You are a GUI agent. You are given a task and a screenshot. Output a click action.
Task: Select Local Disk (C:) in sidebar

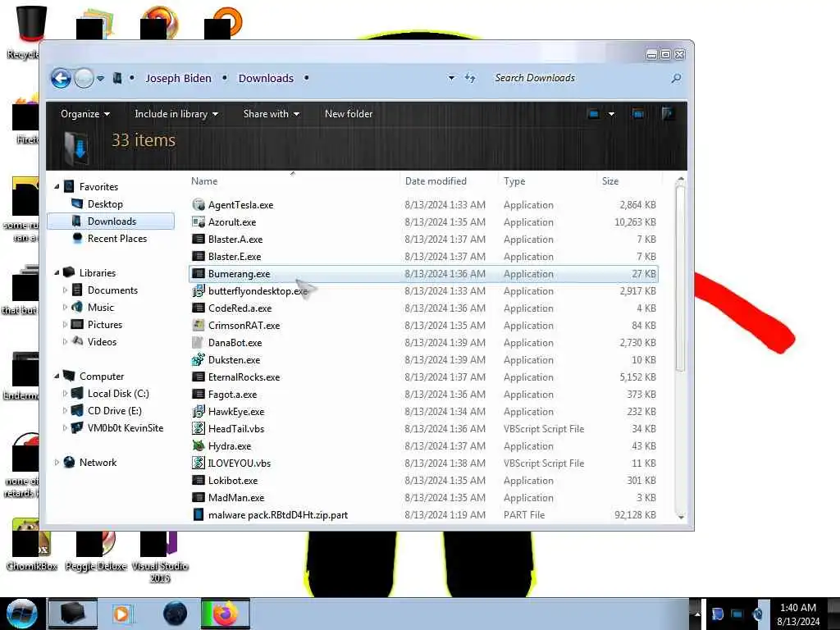tap(118, 393)
